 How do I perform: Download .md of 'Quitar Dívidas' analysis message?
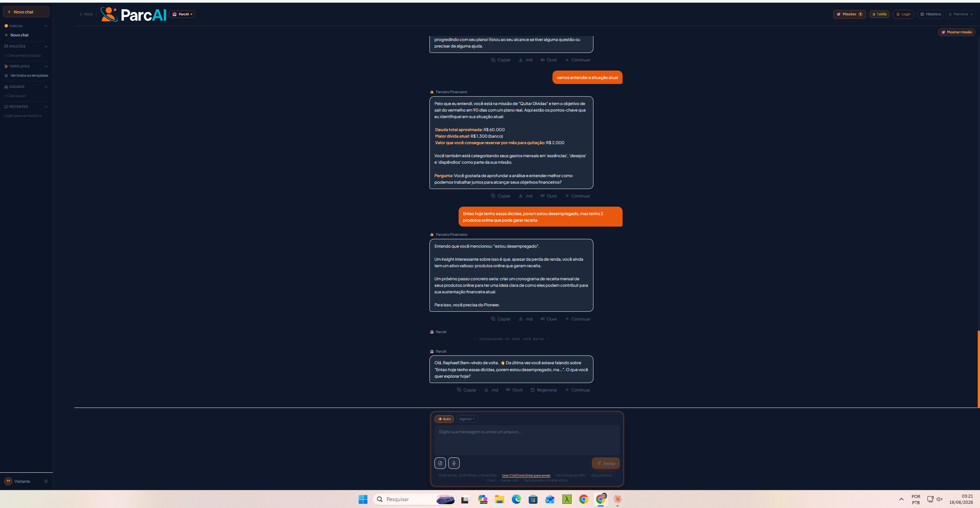pyautogui.click(x=526, y=196)
